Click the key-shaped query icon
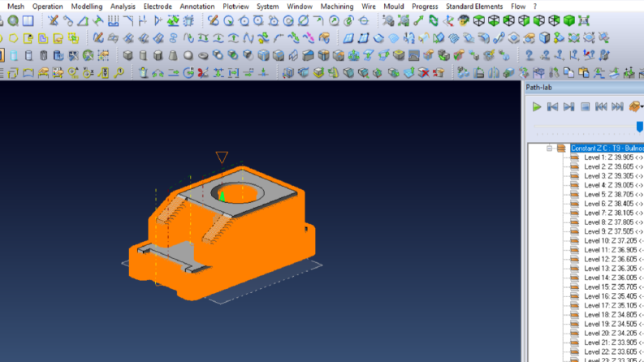This screenshot has width=644, height=362. click(119, 73)
